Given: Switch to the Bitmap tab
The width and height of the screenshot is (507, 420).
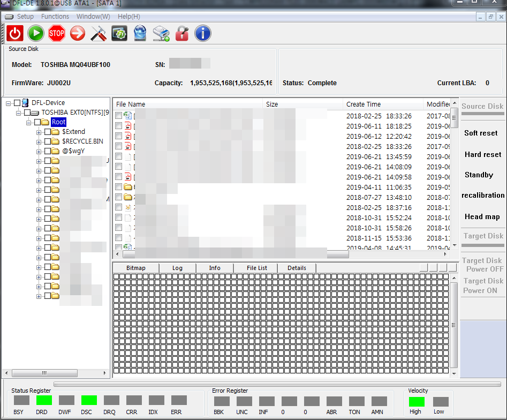Looking at the screenshot, I should (136, 268).
